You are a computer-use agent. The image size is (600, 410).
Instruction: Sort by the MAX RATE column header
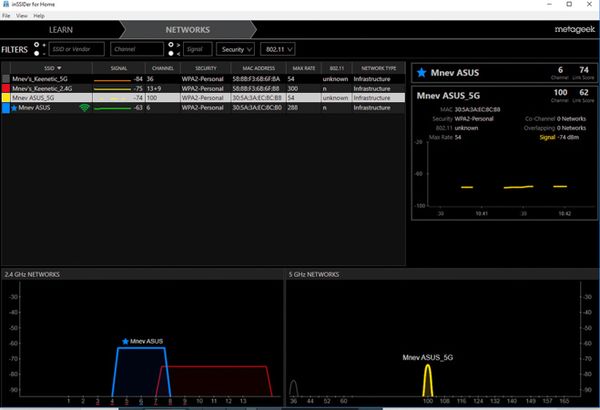coord(304,68)
